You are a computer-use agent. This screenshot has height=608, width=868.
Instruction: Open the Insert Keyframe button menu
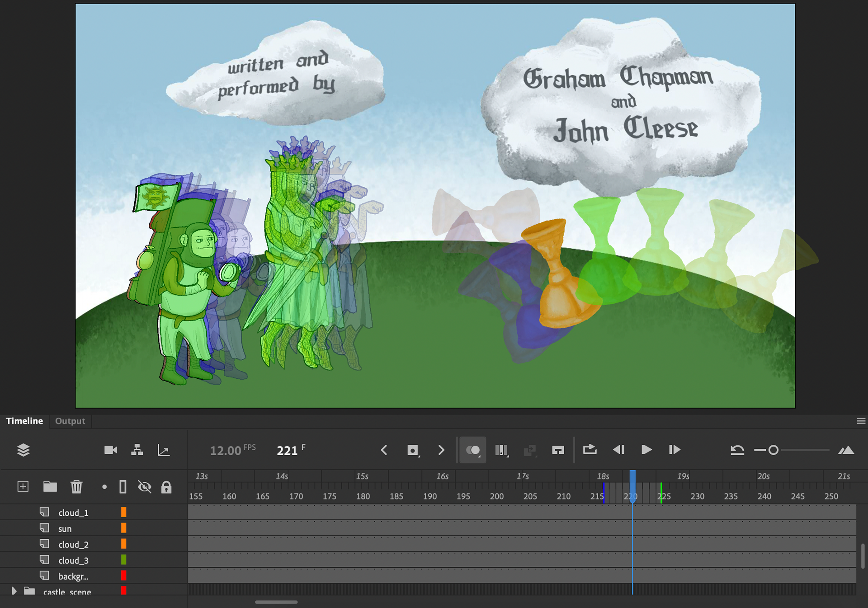click(413, 450)
